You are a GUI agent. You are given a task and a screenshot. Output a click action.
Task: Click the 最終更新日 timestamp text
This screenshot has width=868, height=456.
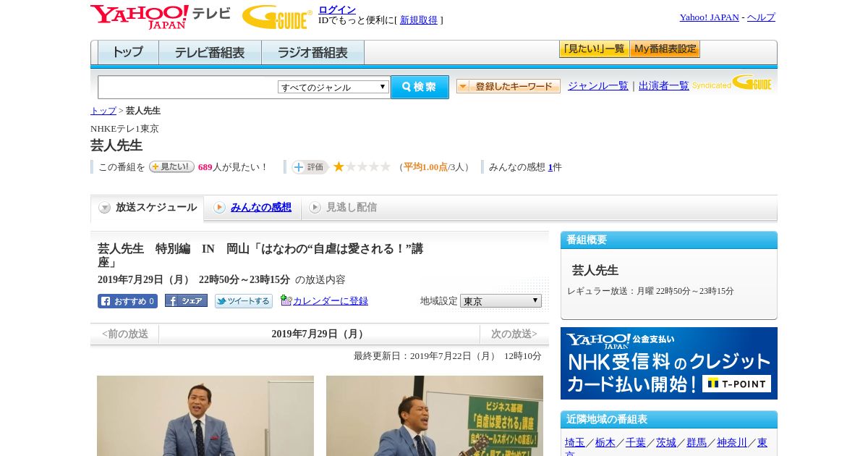click(448, 356)
